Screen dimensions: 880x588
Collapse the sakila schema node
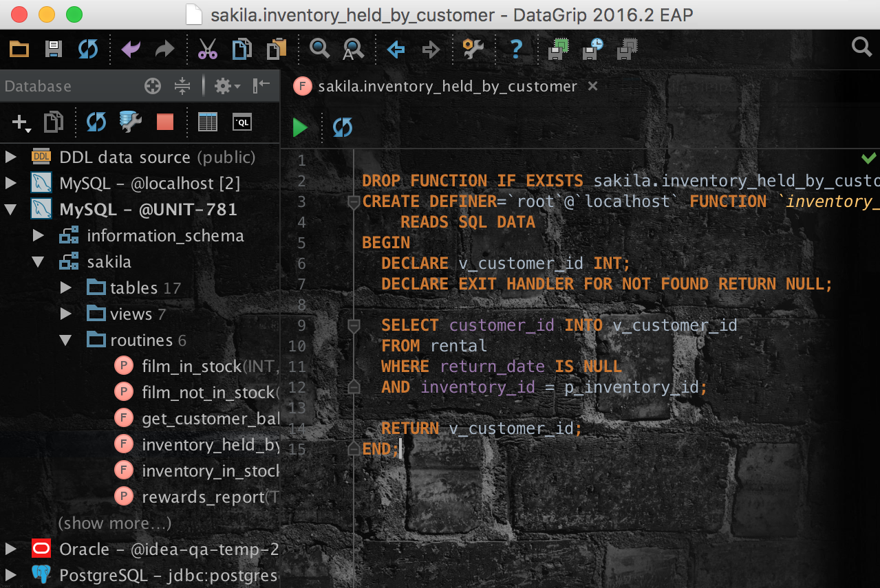[x=38, y=261]
